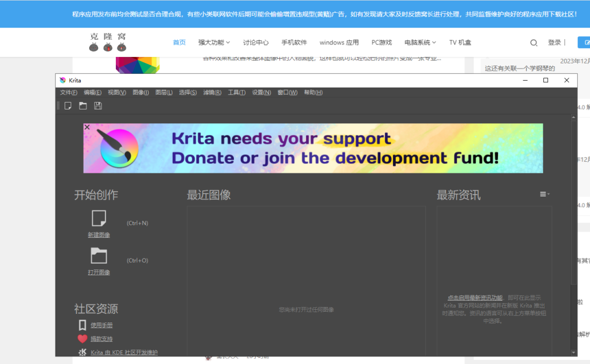Open the 图像(I) menu
This screenshot has height=364, width=590.
(141, 93)
